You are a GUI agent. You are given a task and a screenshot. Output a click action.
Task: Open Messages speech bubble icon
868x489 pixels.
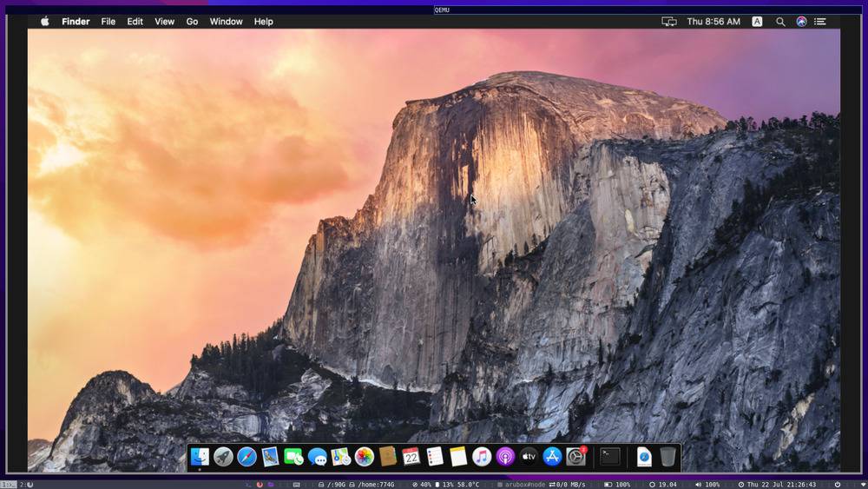point(317,457)
